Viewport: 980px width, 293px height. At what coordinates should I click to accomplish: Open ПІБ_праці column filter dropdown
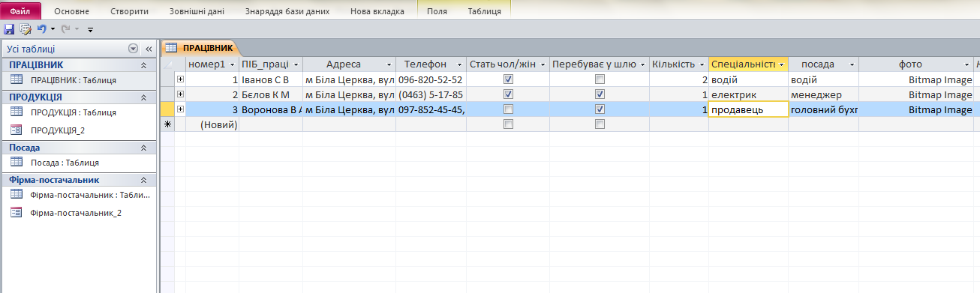(296, 65)
